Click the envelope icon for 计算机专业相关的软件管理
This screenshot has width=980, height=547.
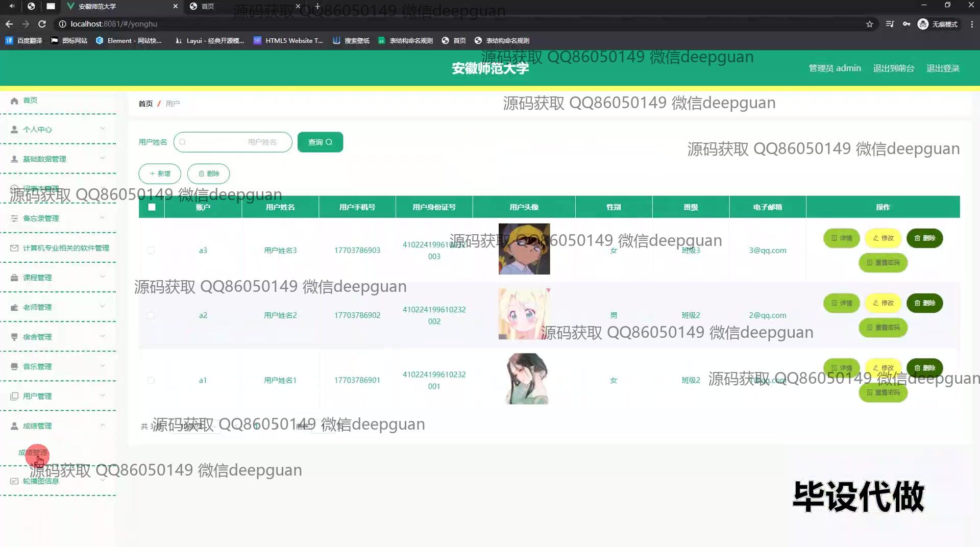14,248
